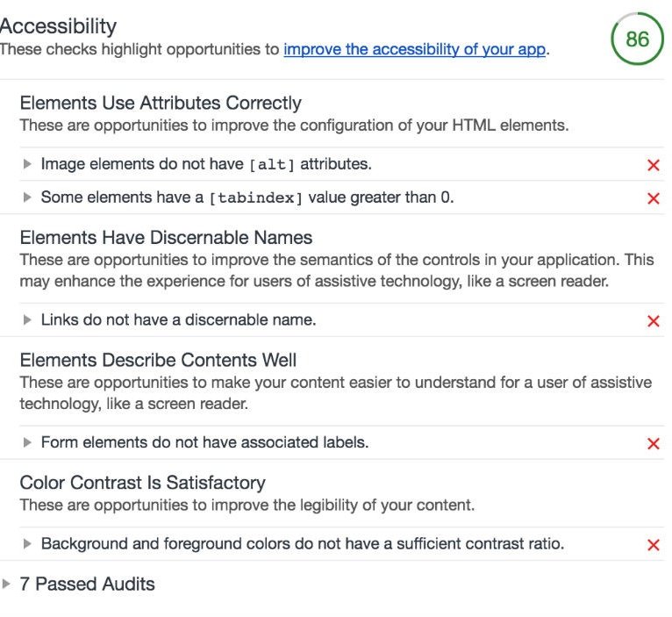Expand the tabindex greater than 0 arrow
Screen dimensions: 672x617
27,197
